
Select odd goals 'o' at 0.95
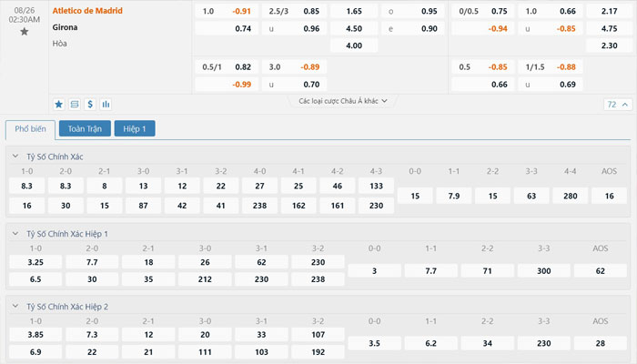(413, 11)
